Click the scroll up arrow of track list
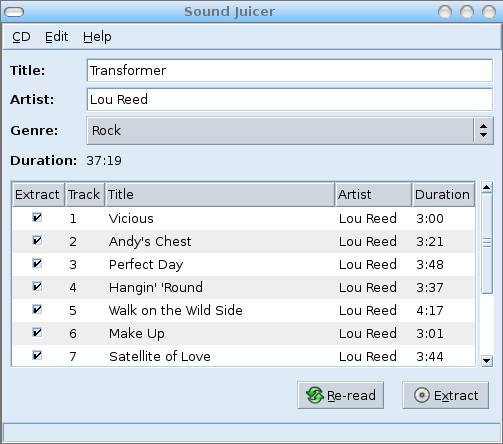The width and height of the screenshot is (503, 444). tap(487, 188)
